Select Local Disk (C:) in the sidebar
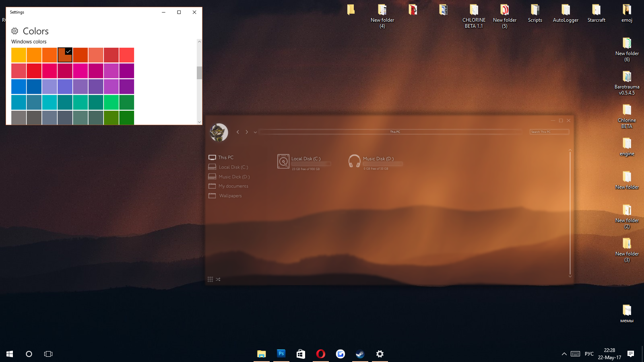 229,167
